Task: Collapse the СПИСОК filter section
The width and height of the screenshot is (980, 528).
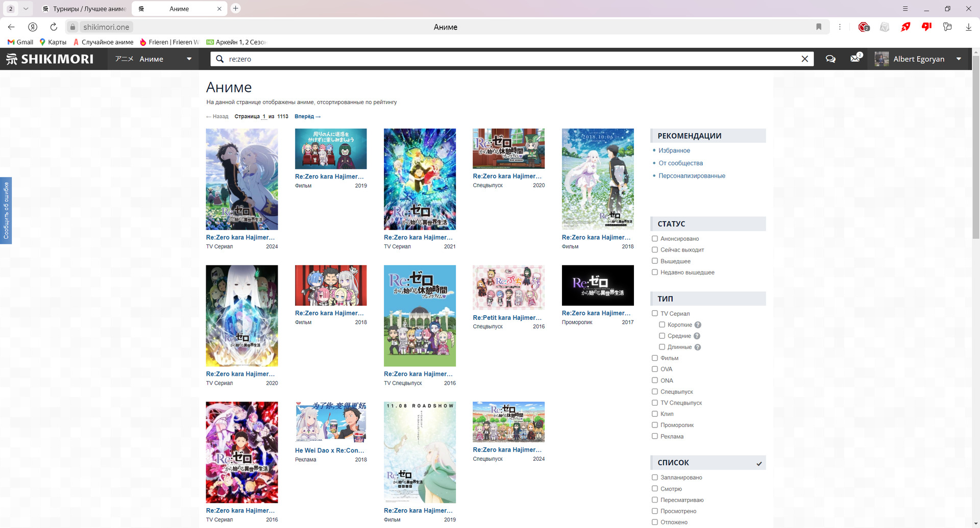Action: 759,463
